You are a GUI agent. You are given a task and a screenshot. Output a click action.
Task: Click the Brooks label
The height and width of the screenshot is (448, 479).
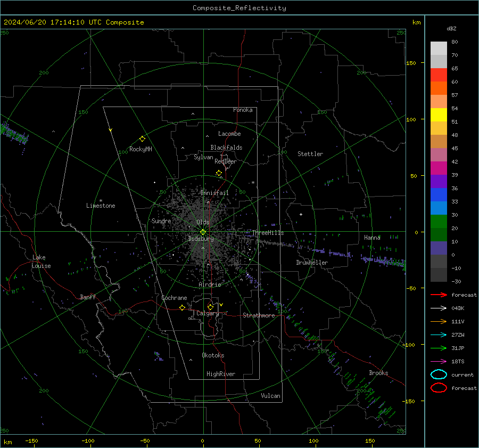[x=378, y=373]
